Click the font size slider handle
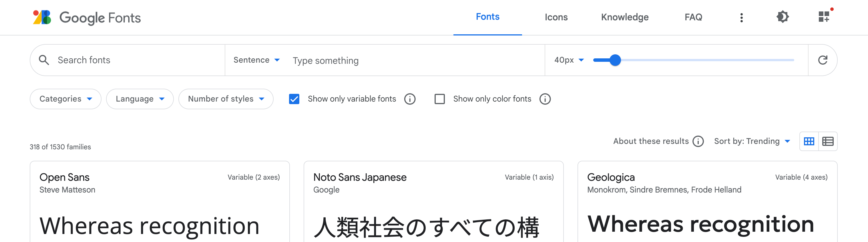868x242 pixels. click(x=615, y=60)
